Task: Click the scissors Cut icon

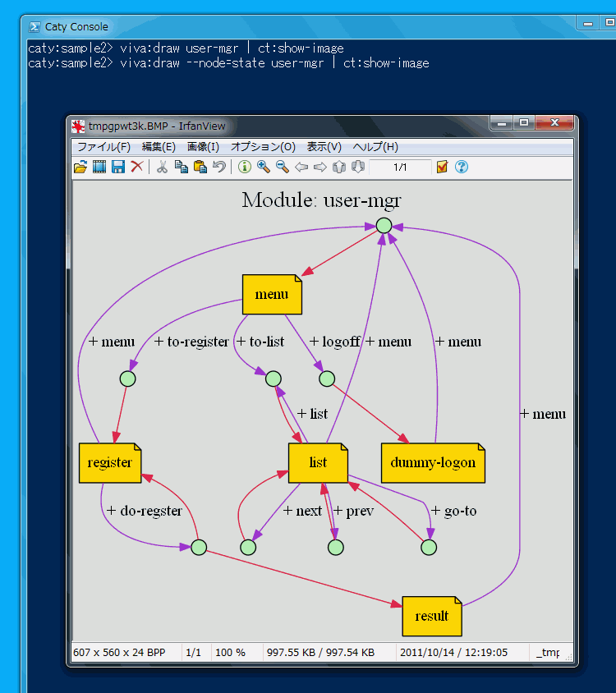Action: tap(162, 168)
